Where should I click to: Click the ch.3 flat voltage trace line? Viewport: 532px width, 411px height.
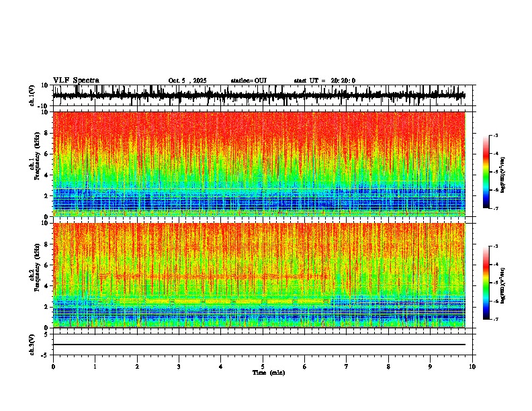pyautogui.click(x=259, y=345)
